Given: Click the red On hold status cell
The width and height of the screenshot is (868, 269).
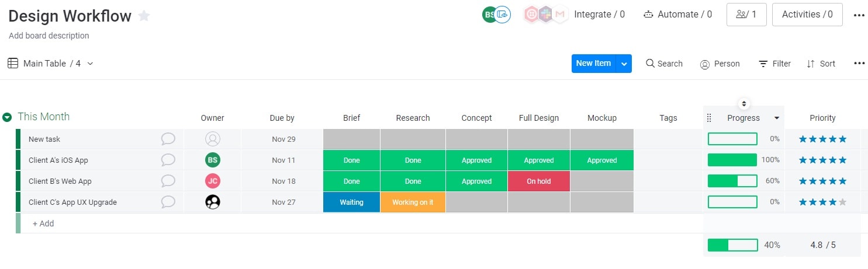Looking at the screenshot, I should (539, 181).
